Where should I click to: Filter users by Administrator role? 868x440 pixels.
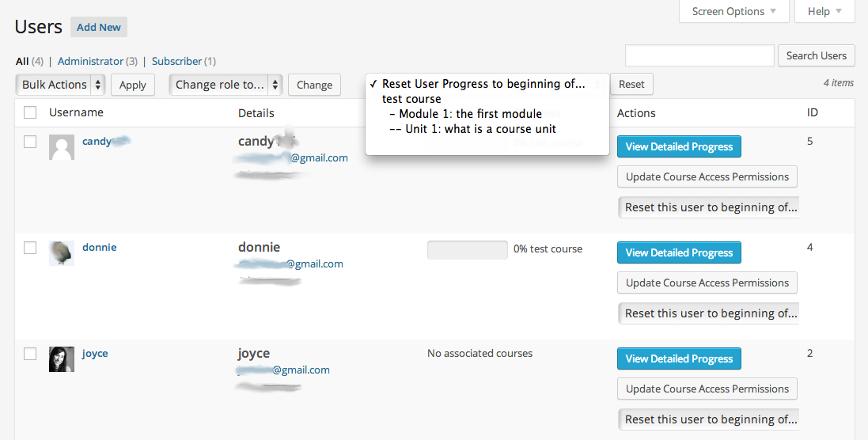(90, 61)
